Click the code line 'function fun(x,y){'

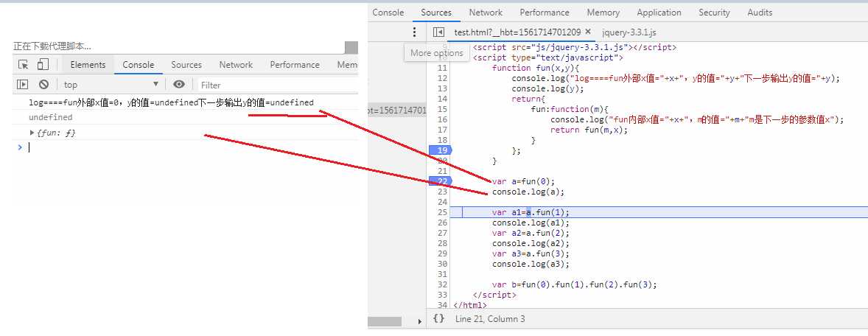click(535, 68)
